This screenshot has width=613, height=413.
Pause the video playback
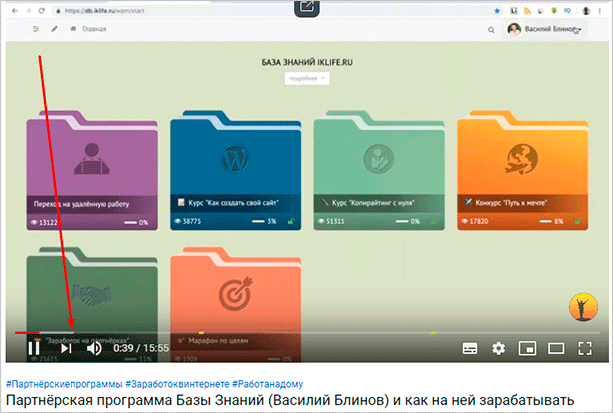click(34, 348)
